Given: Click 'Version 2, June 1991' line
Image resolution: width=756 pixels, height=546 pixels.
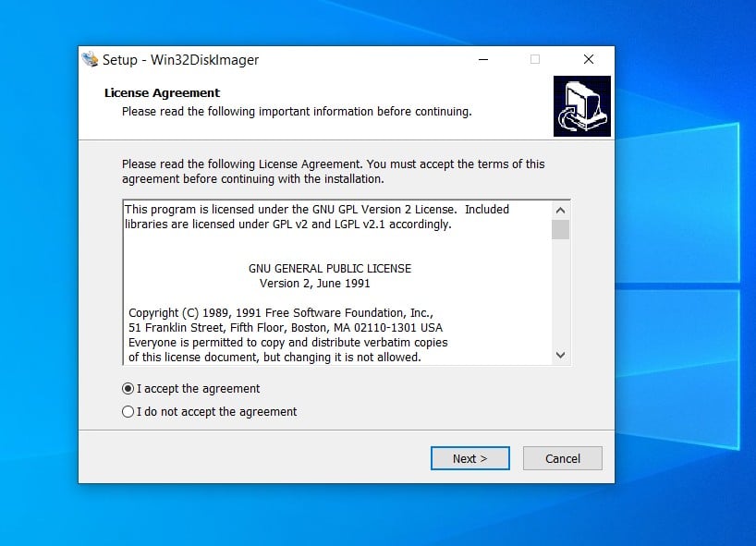Looking at the screenshot, I should [315, 284].
